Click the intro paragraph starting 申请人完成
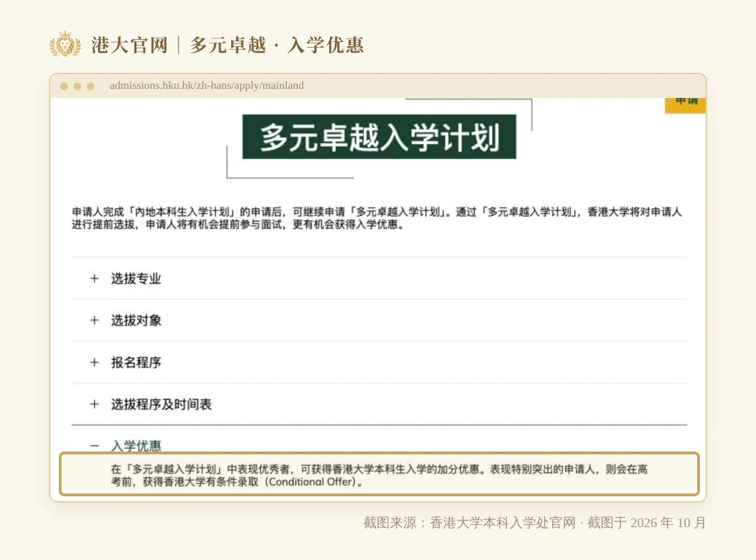This screenshot has height=560, width=756. 377,218
